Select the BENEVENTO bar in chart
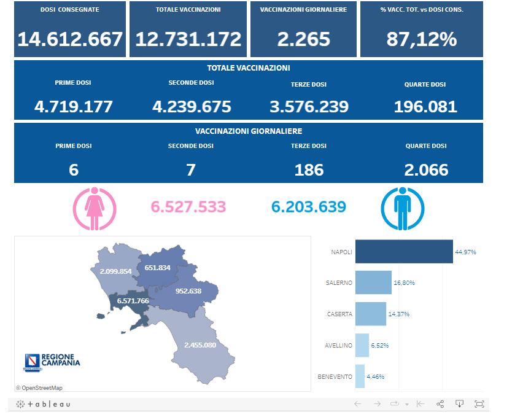Viewport: 531px width, 420px height. [360, 376]
